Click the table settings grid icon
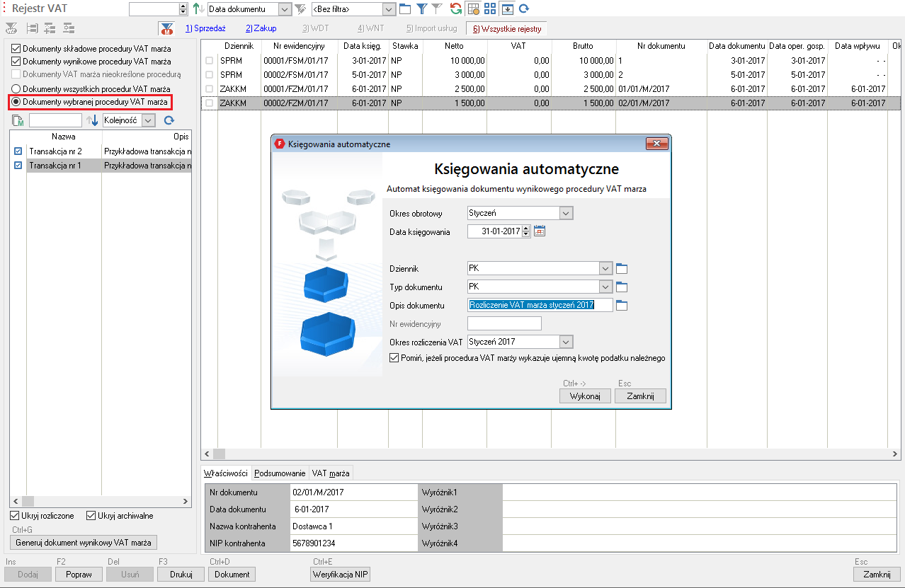 pos(473,9)
